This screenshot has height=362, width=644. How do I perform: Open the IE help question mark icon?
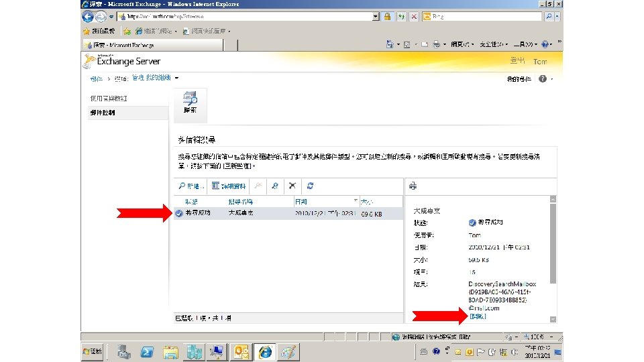545,44
